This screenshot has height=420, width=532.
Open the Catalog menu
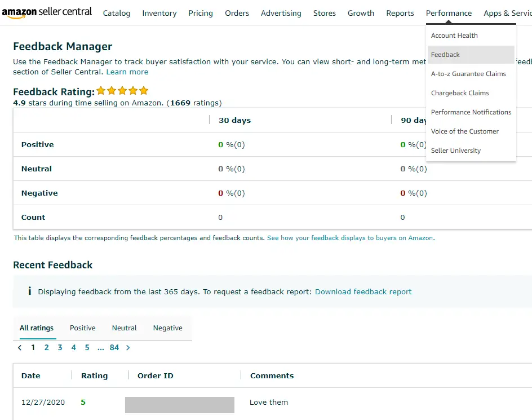coord(117,13)
